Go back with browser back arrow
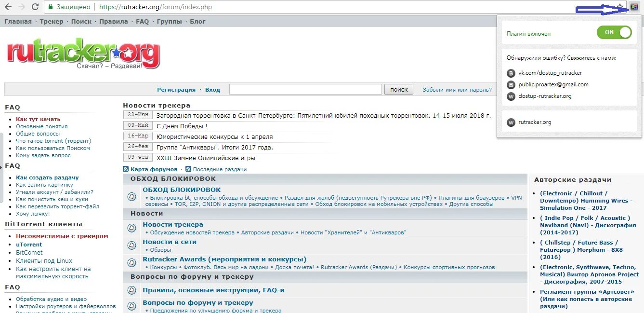Screen dimensions: 644x313 pyautogui.click(x=9, y=7)
